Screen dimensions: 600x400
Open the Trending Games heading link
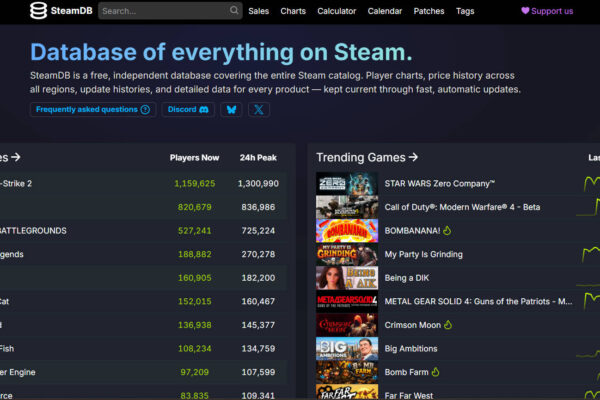pos(360,157)
